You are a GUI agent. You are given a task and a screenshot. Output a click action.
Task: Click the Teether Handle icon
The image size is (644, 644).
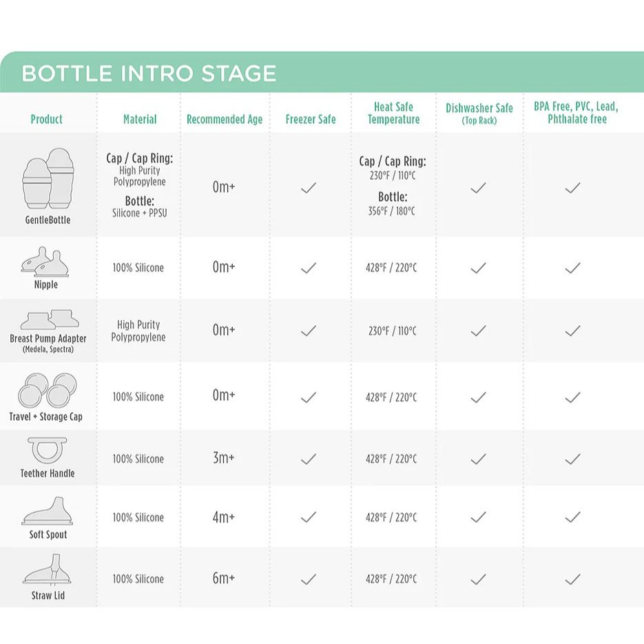pos(48,450)
